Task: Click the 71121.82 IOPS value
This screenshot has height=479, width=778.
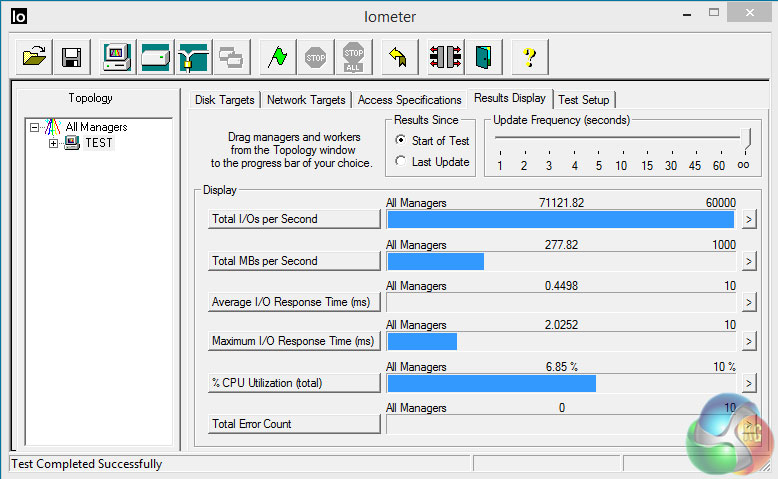Action: click(561, 203)
